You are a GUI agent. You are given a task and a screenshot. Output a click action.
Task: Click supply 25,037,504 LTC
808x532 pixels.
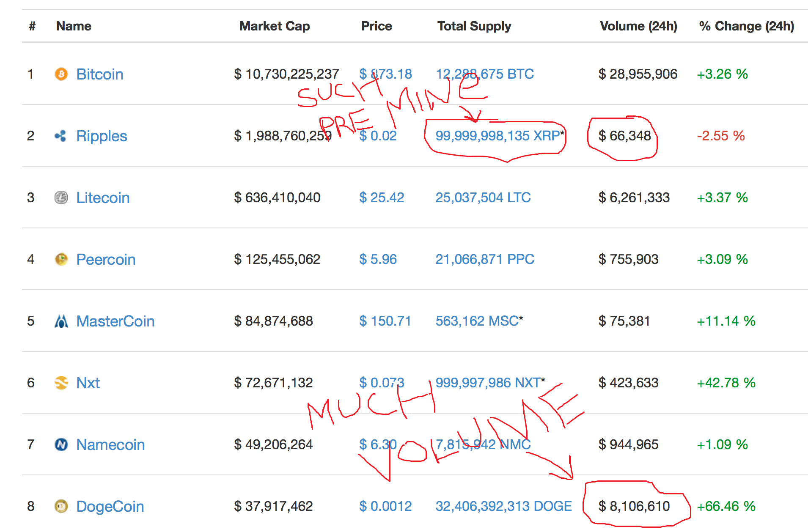pyautogui.click(x=483, y=197)
